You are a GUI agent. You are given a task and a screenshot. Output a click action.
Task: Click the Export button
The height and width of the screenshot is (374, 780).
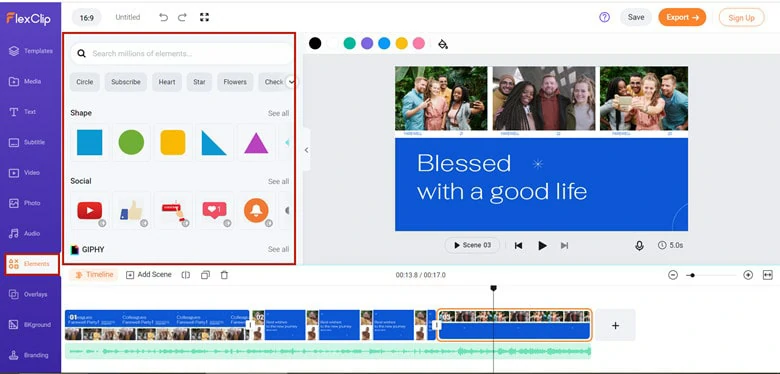pos(682,17)
